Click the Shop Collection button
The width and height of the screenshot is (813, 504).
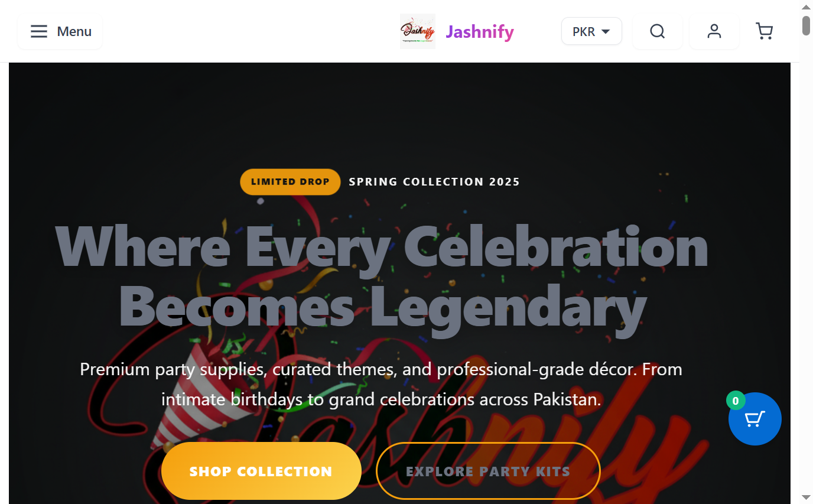click(261, 471)
